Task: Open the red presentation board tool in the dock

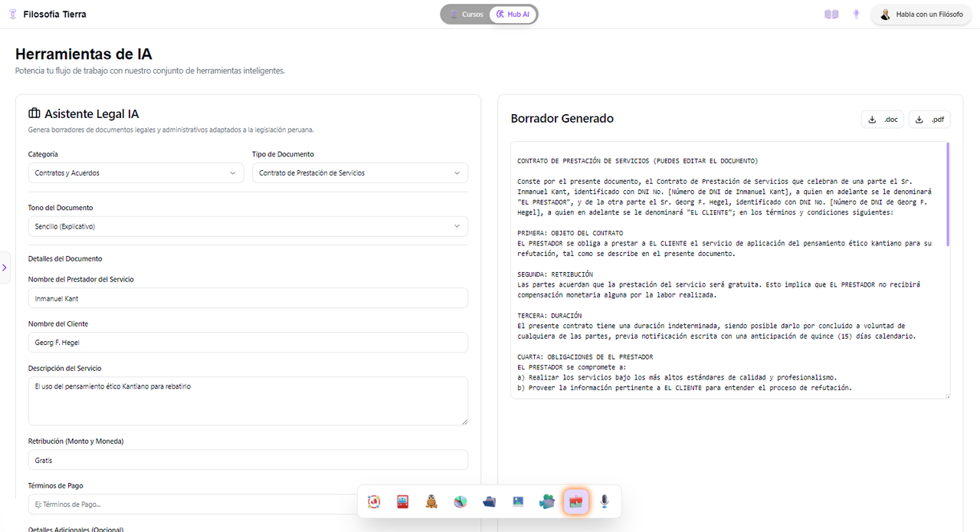Action: (402, 501)
